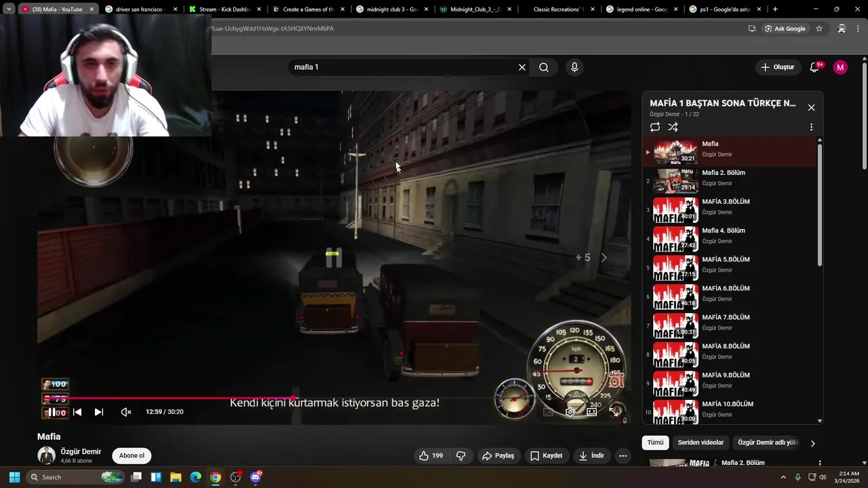Click the video forward chevron next to +5
Image resolution: width=868 pixels, height=488 pixels.
[604, 258]
